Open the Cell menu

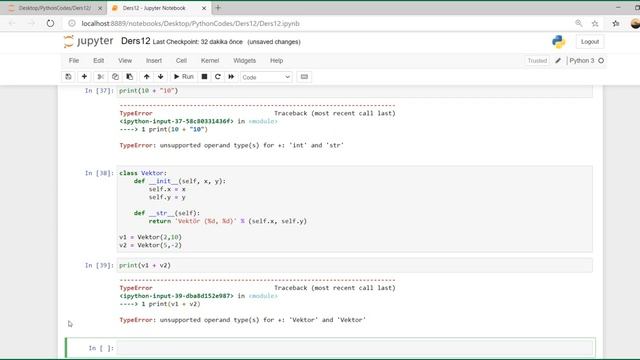point(181,60)
